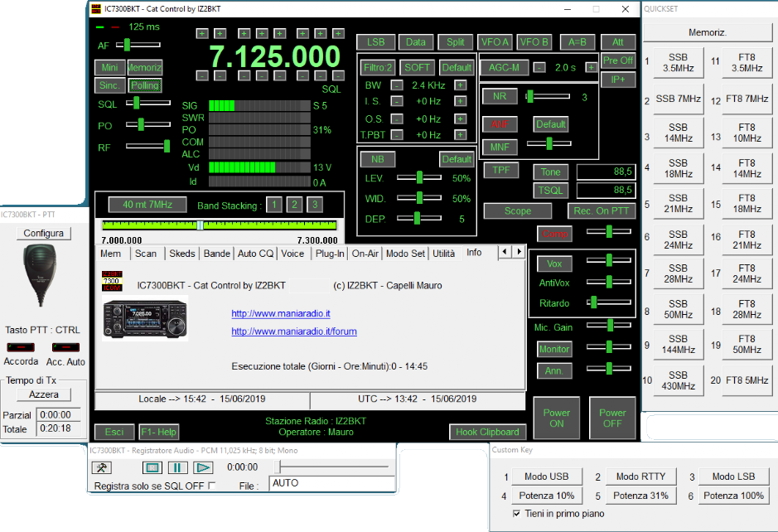Toggle the LSB mode button
The height and width of the screenshot is (532, 778).
(x=376, y=42)
